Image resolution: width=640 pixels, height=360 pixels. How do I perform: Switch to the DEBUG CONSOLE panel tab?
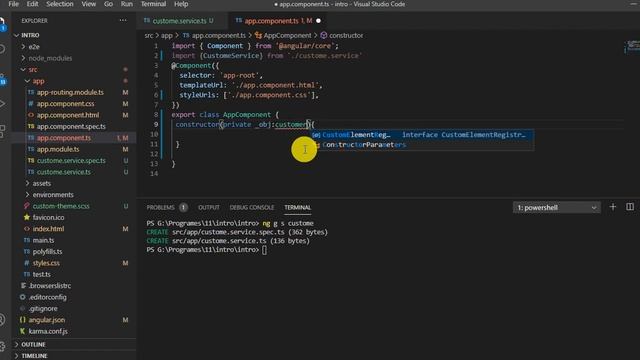pos(252,207)
